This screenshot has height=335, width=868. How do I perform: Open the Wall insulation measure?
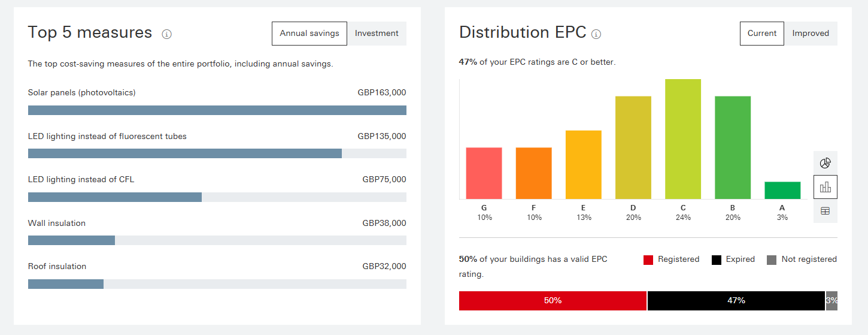[x=57, y=224]
